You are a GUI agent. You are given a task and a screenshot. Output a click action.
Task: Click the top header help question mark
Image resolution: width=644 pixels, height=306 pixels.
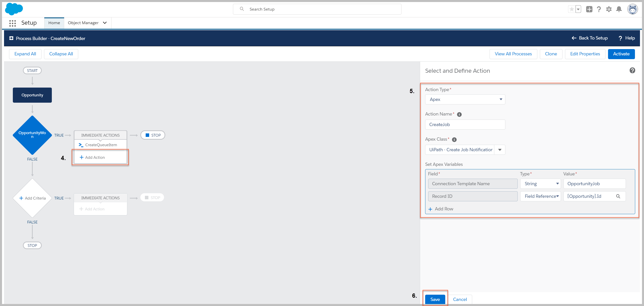tap(599, 9)
